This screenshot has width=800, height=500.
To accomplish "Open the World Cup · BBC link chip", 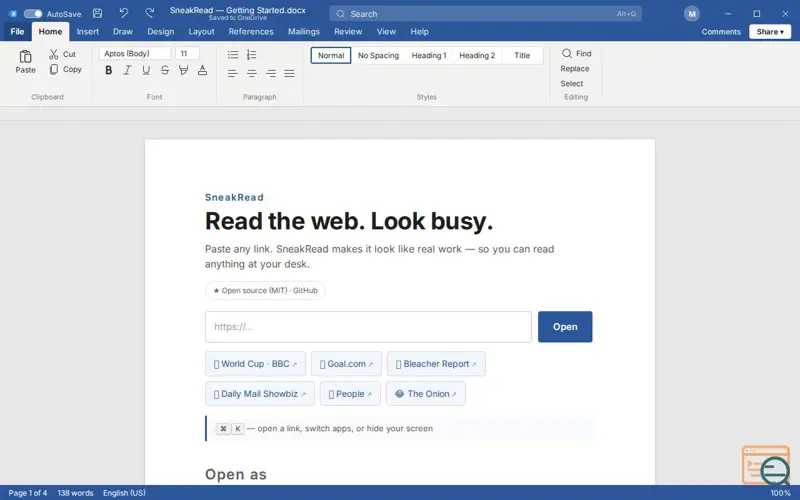I will coord(256,364).
